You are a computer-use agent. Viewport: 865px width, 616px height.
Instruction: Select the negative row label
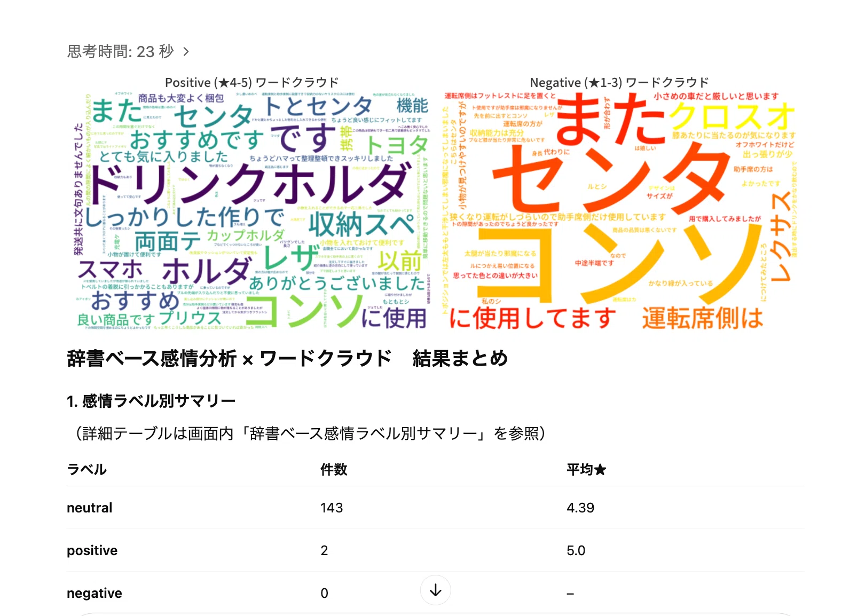click(x=95, y=593)
